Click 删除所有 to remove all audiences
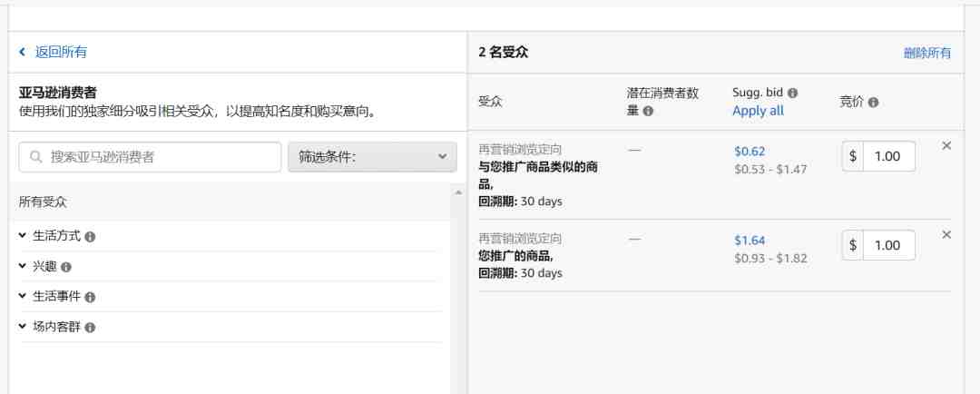 click(926, 54)
